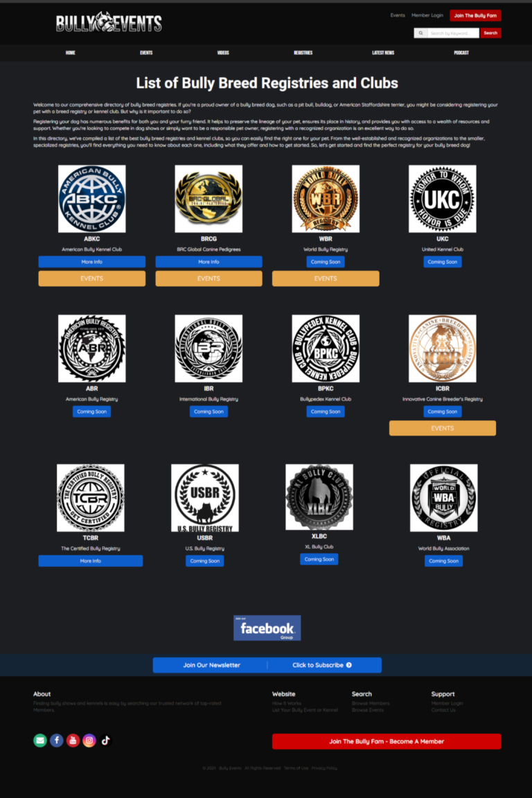Click the Bully Events logo
This screenshot has width=532, height=798.
point(109,22)
